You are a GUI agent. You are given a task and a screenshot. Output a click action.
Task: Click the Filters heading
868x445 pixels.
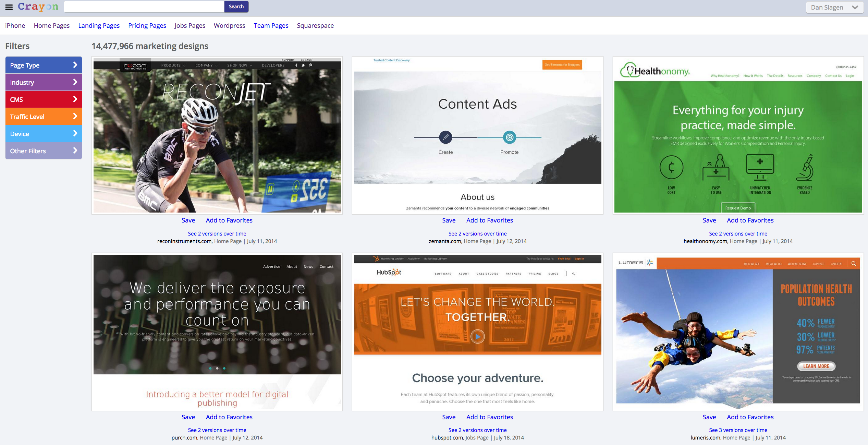pos(17,46)
